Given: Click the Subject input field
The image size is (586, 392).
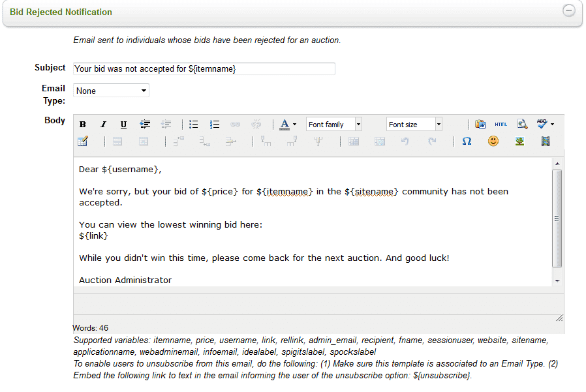Looking at the screenshot, I should click(x=204, y=68).
